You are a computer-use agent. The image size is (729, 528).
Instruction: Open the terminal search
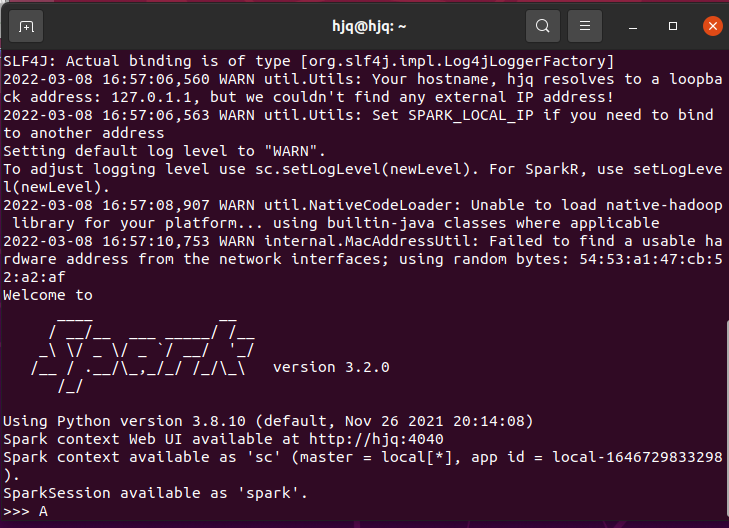point(543,26)
